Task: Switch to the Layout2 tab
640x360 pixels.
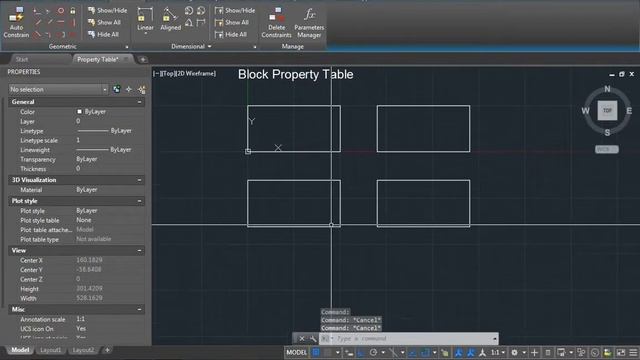Action: [83, 350]
